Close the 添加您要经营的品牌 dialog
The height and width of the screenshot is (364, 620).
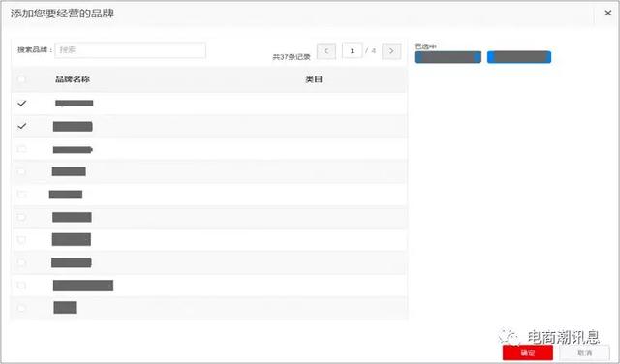pyautogui.click(x=607, y=13)
